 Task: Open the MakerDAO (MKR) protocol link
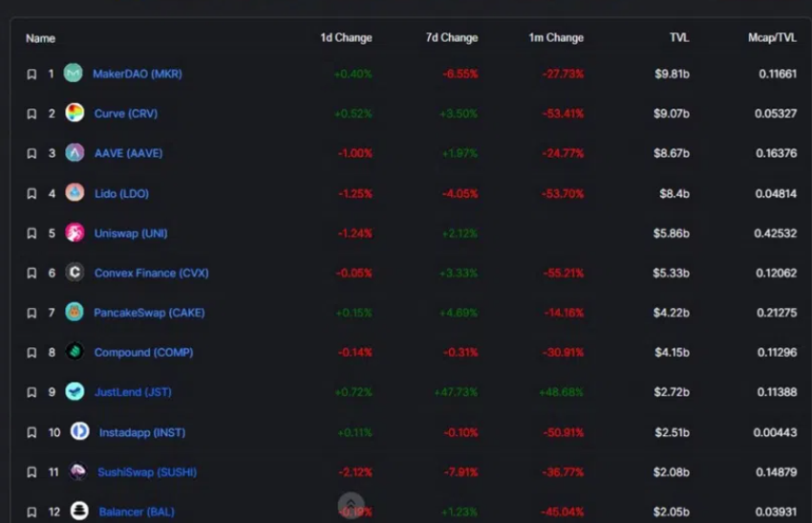coord(138,75)
